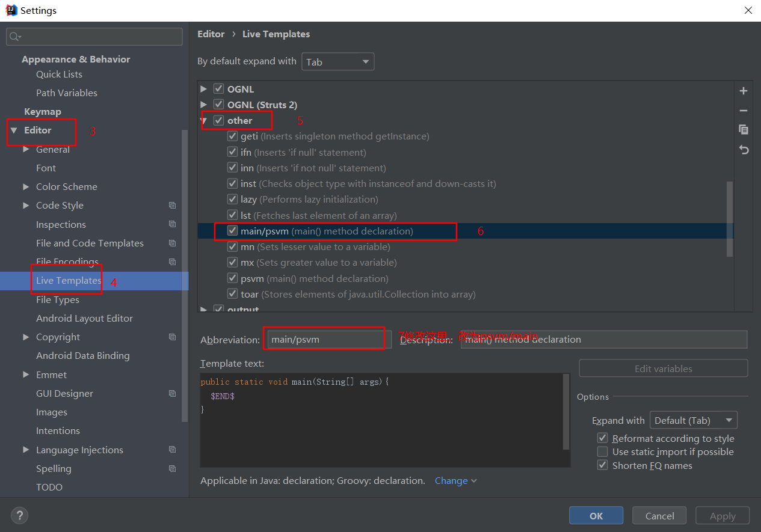Screen dimensions: 761x532
Task: Select the Font settings page
Action: point(46,168)
